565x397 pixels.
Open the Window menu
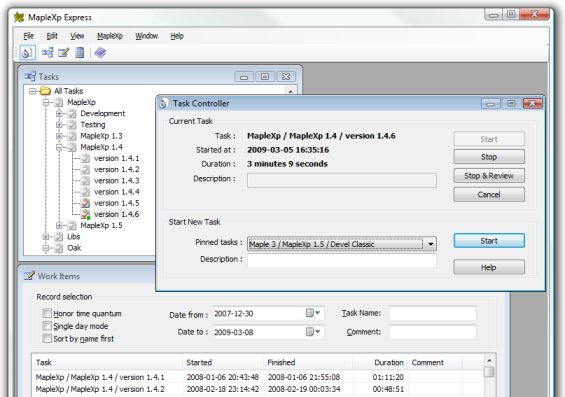147,36
